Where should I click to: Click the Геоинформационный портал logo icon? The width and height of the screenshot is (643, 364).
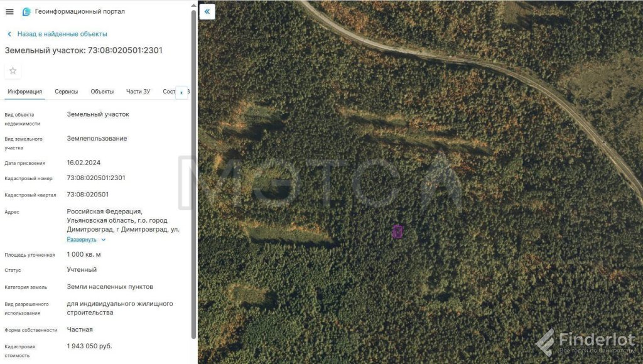(x=26, y=12)
